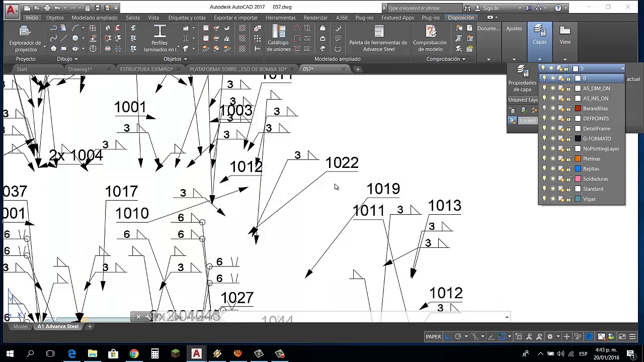Open Paleta de herramientas de Advance Steel
This screenshot has height=362, width=644.
(x=378, y=38)
